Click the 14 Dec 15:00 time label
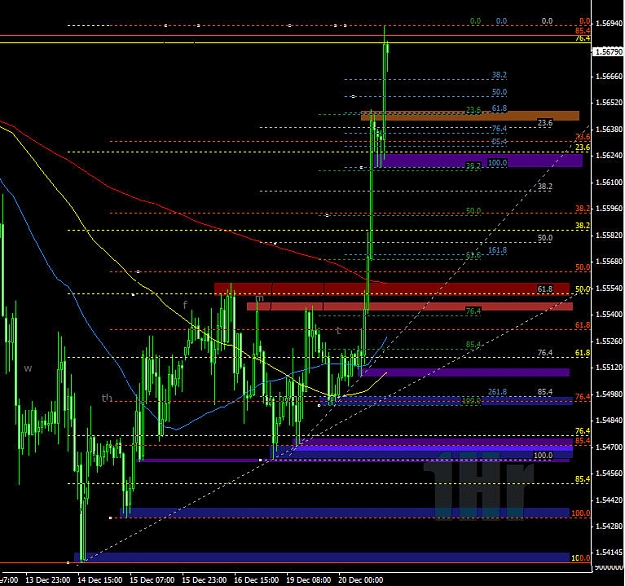 [100, 580]
